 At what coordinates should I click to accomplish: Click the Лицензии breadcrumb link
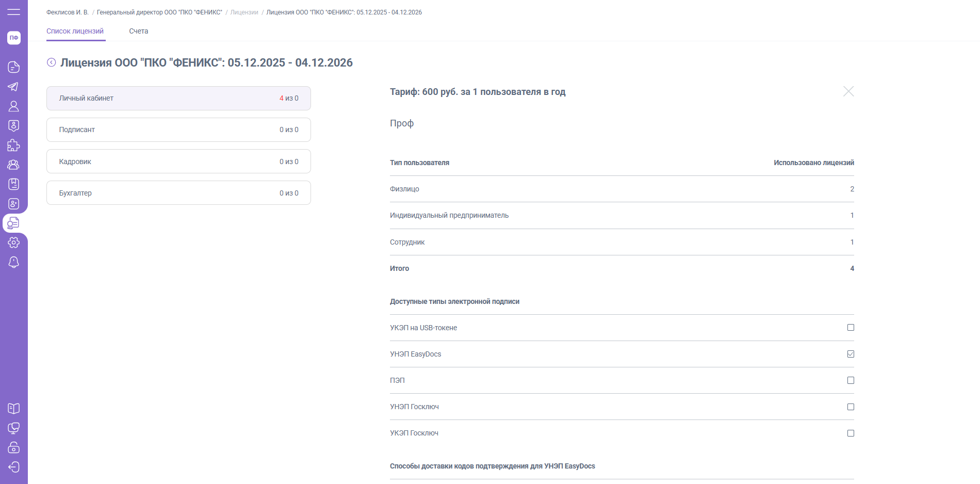pos(244,12)
